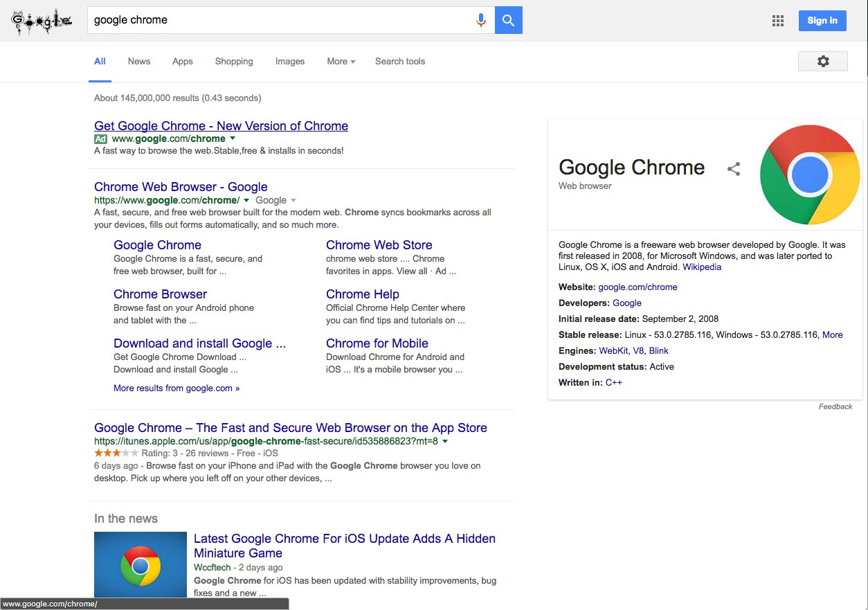Expand dropdown arrow after itunes.apple.com URL
Screen dimensions: 868x610
445,441
